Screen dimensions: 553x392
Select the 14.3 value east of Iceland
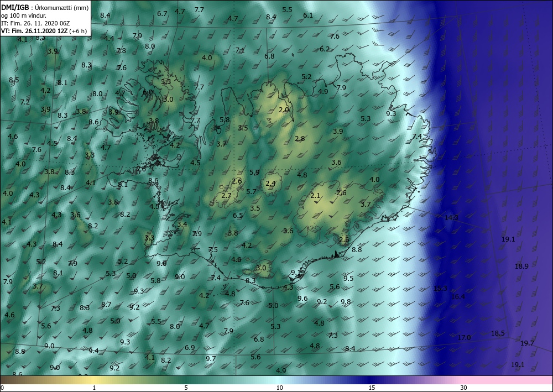[x=451, y=218]
